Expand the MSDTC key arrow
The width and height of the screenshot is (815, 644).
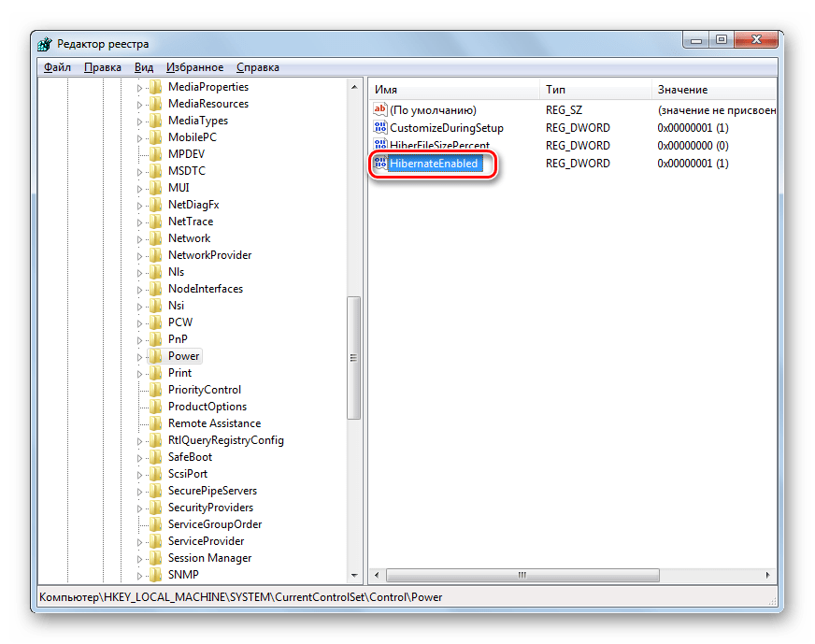pos(139,172)
